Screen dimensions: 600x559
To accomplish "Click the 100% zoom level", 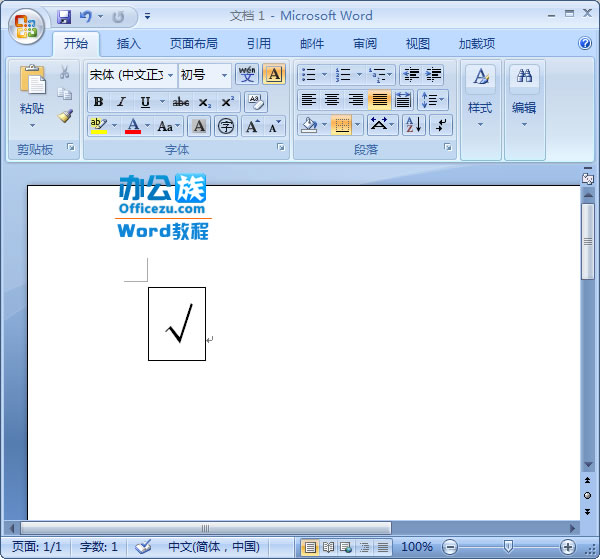I will click(x=417, y=547).
